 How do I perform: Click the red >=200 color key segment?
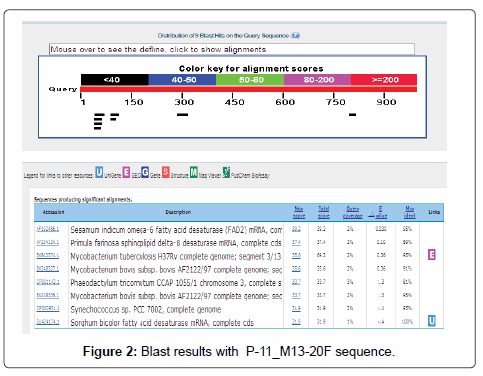(384, 80)
